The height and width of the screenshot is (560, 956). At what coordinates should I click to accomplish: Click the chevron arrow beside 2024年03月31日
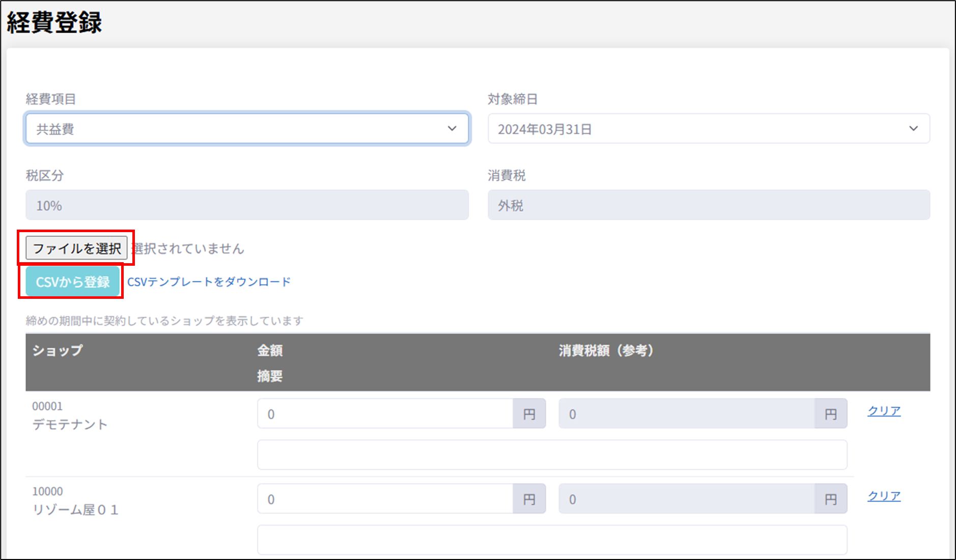913,129
